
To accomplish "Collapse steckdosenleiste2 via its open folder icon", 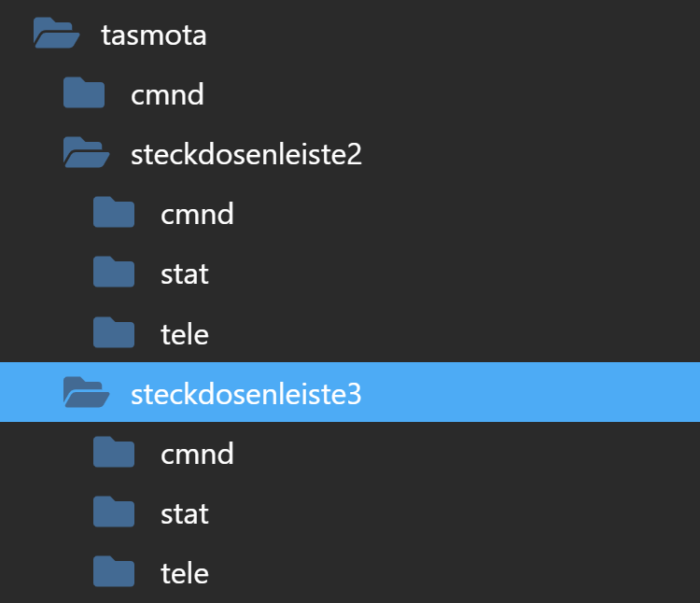I will click(86, 153).
